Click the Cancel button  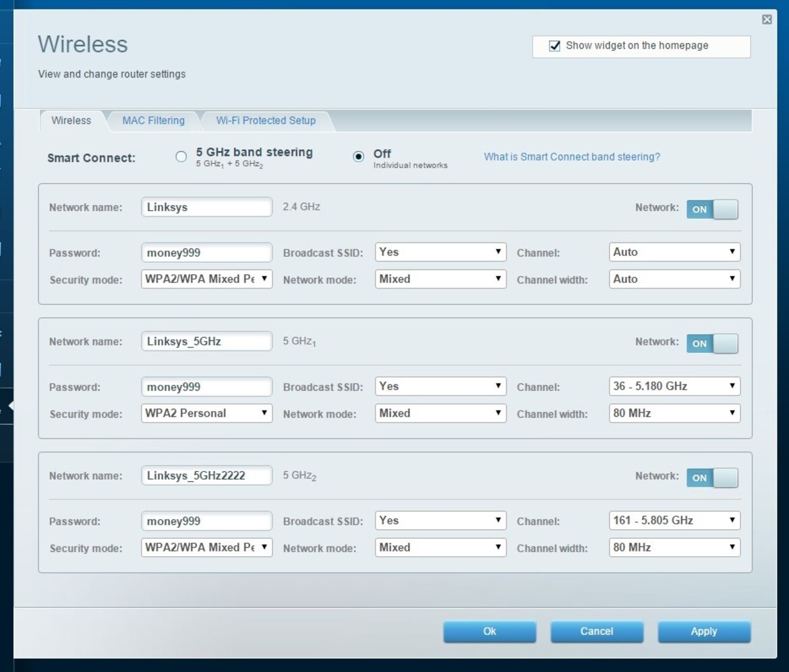pyautogui.click(x=597, y=632)
